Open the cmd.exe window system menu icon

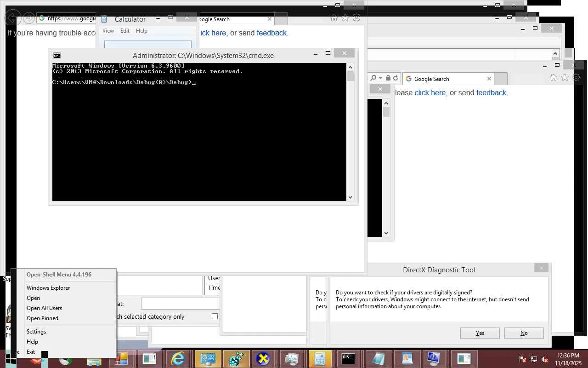pos(57,55)
